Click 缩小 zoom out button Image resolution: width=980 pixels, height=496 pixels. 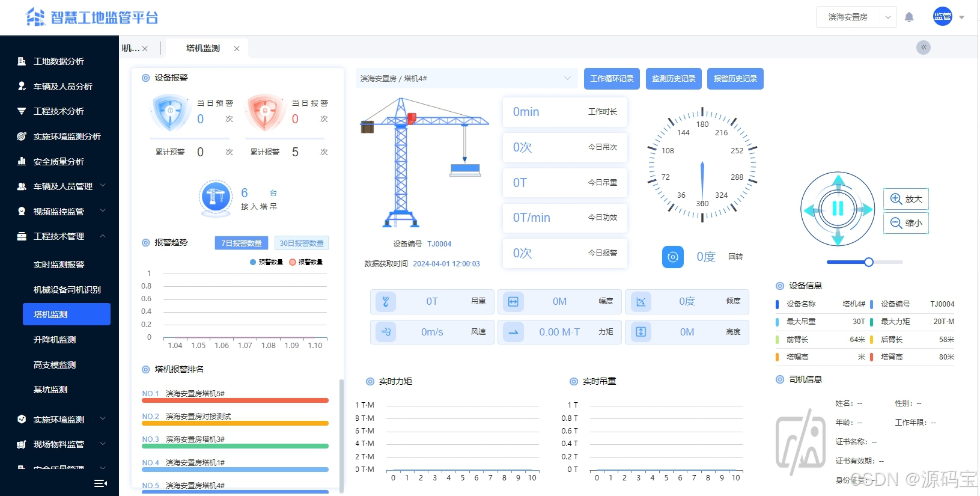(x=906, y=223)
